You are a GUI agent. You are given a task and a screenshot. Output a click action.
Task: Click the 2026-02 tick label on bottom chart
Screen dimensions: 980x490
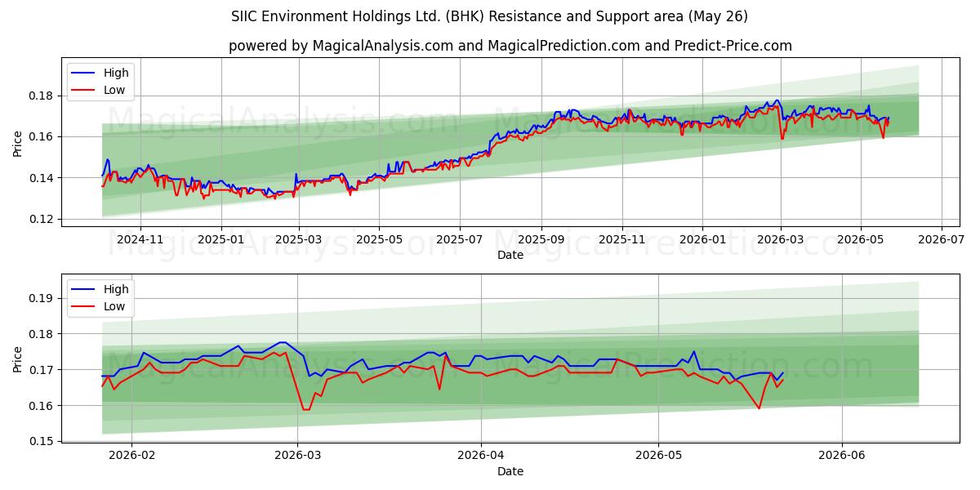132,456
